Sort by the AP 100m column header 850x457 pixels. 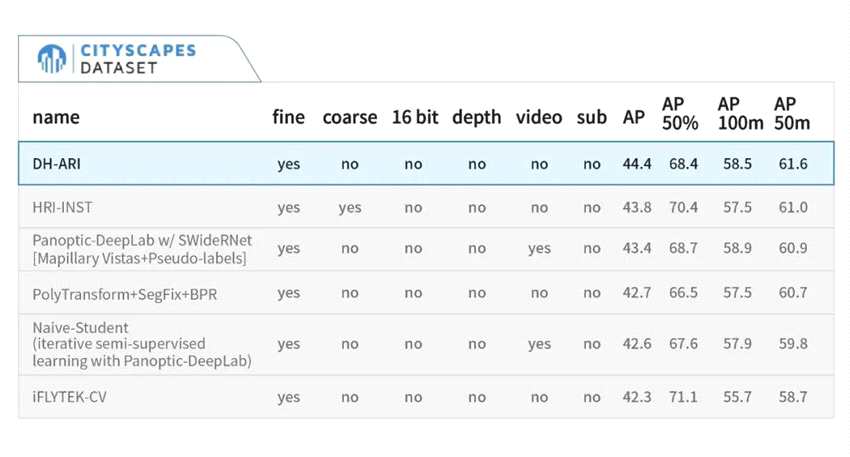pos(735,113)
